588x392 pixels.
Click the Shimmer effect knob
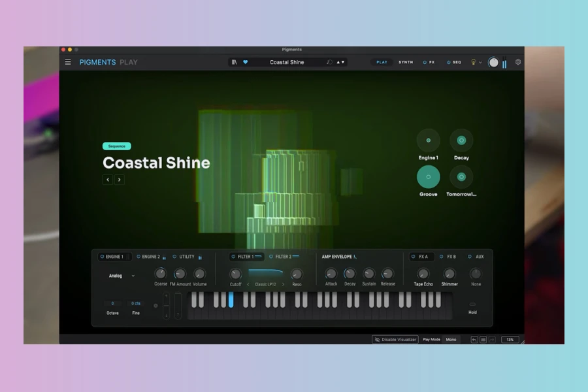pyautogui.click(x=449, y=274)
